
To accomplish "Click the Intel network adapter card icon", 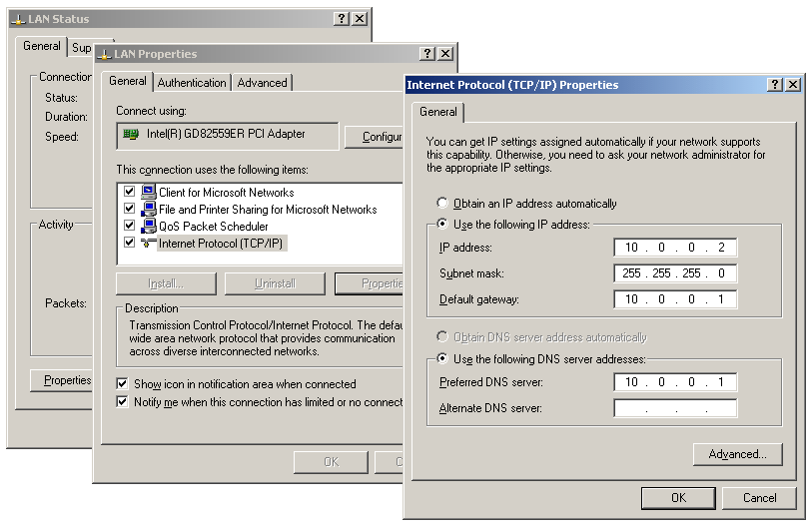I will (131, 134).
